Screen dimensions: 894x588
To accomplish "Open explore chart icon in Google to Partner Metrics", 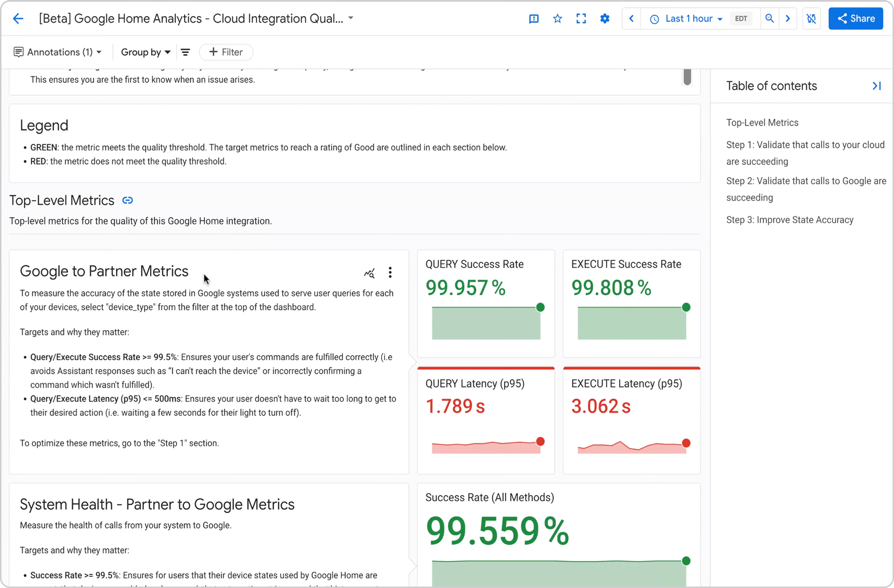I will [369, 273].
